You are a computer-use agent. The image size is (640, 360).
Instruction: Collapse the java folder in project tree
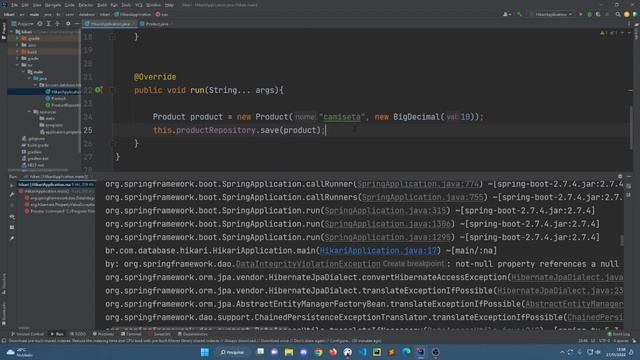pos(30,78)
